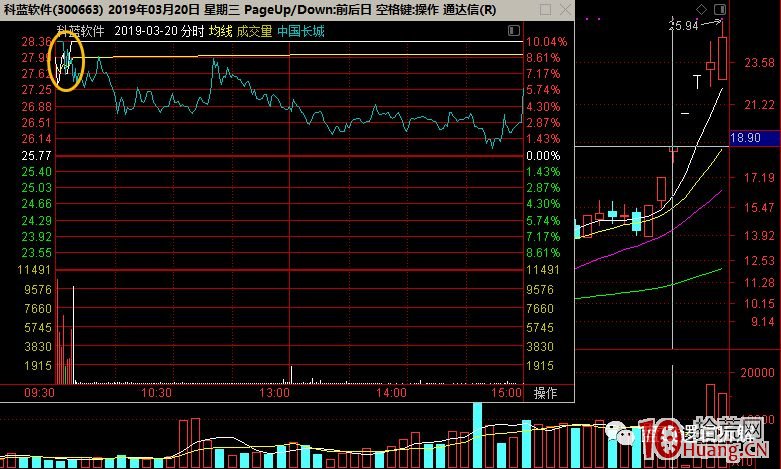Screen dimensions: 781x469
Task: Click the left 26.14 price label
Action: click(x=36, y=139)
